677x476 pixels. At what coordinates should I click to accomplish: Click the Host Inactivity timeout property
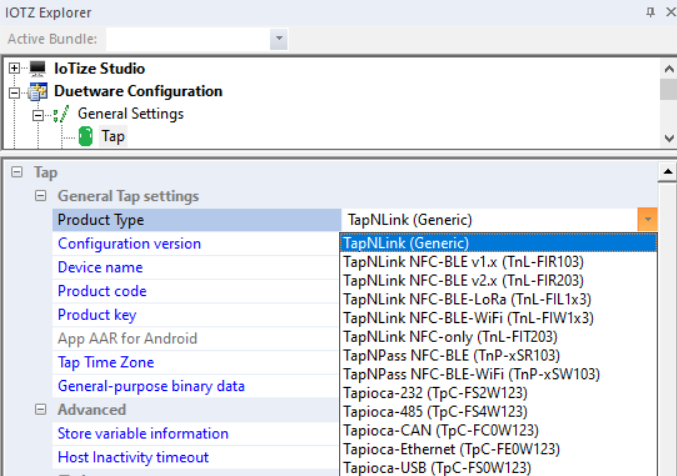tap(196, 457)
